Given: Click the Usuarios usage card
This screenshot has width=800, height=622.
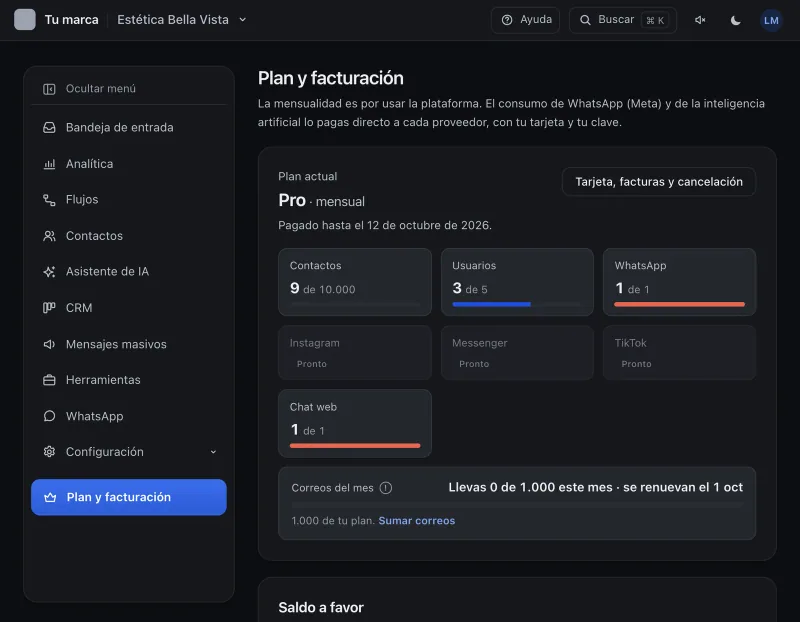Looking at the screenshot, I should 517,282.
